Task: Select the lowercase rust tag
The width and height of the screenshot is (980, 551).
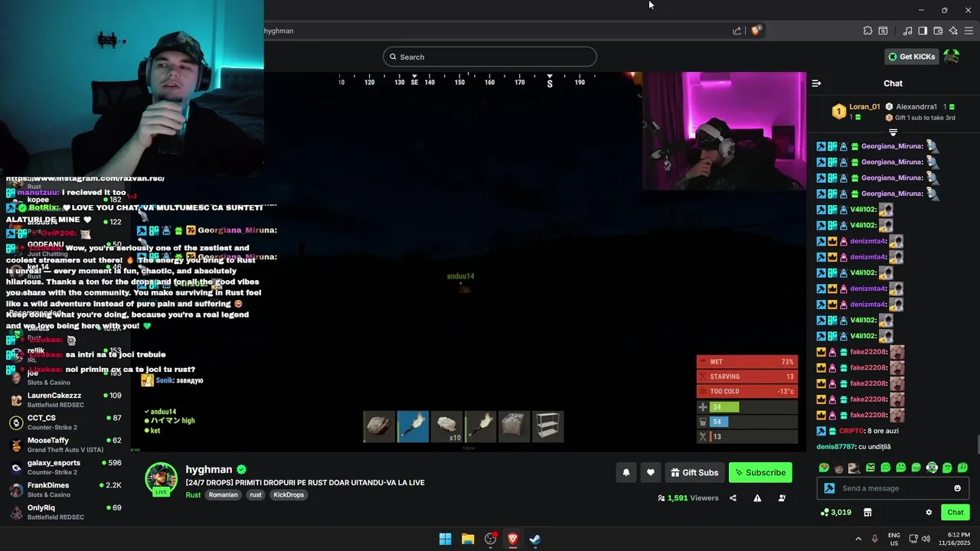Action: [x=256, y=495]
